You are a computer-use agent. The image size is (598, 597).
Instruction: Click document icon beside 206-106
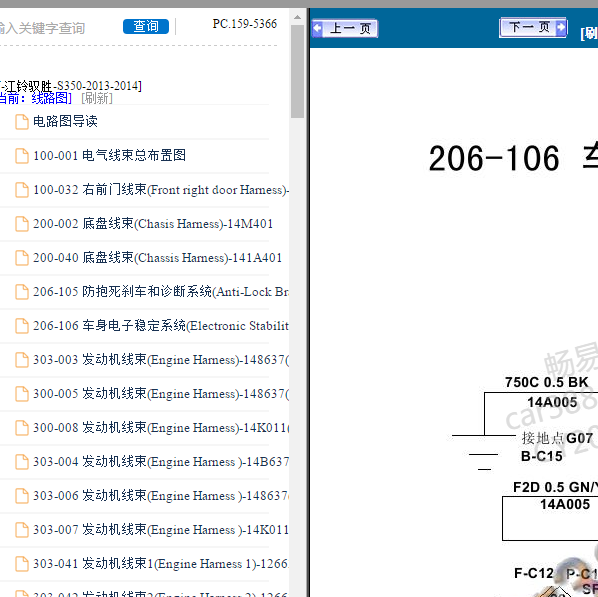[22, 325]
